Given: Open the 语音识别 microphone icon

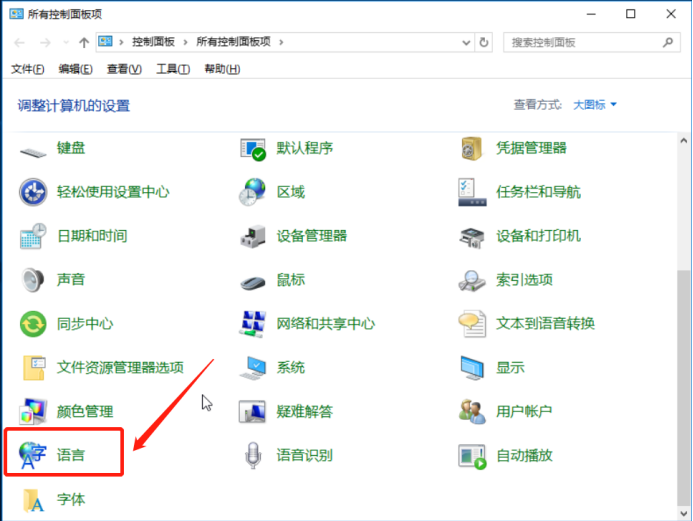Looking at the screenshot, I should point(253,455).
